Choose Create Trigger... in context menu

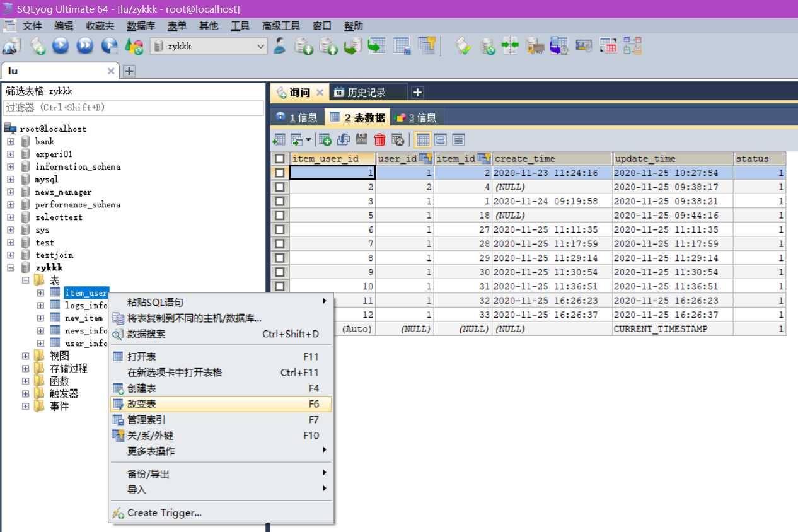[x=221, y=513]
